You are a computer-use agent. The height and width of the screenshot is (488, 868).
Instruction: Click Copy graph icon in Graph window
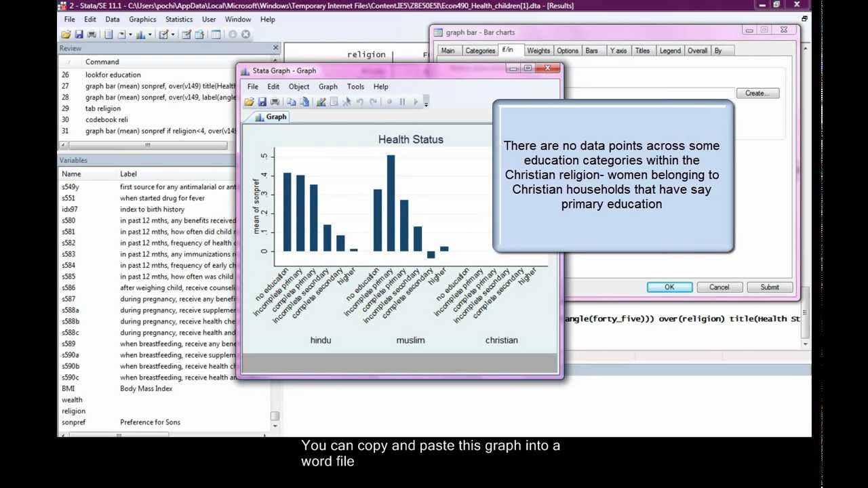(x=291, y=102)
